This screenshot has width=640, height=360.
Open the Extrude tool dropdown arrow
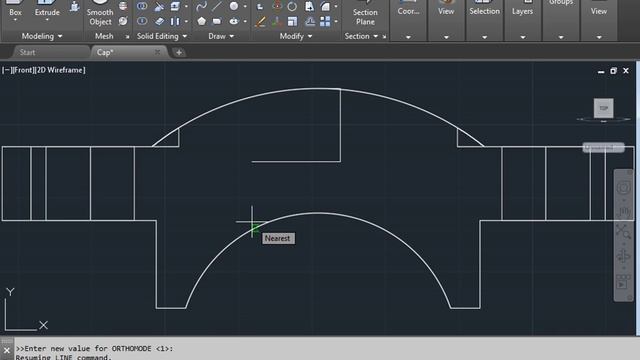(x=47, y=20)
